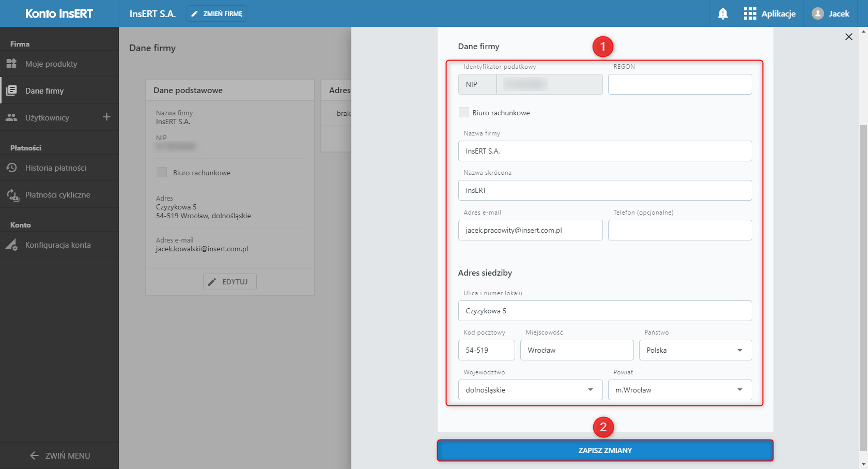Click the Moje produkty sidebar icon
This screenshot has width=868, height=469.
[x=11, y=64]
